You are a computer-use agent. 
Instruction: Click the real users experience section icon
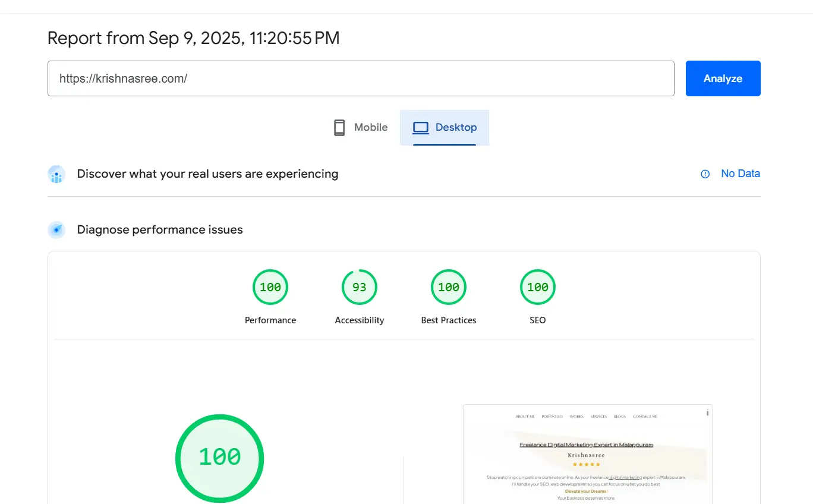pyautogui.click(x=56, y=174)
